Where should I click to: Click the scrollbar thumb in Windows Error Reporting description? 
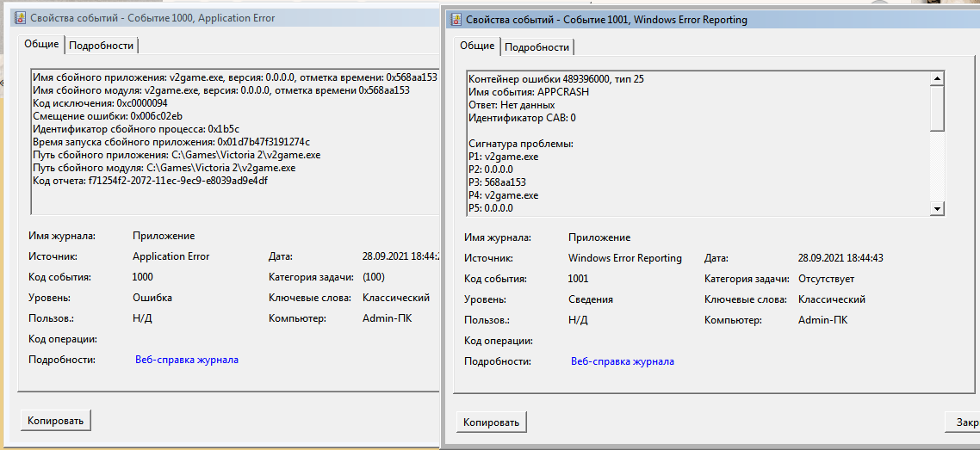click(x=937, y=108)
